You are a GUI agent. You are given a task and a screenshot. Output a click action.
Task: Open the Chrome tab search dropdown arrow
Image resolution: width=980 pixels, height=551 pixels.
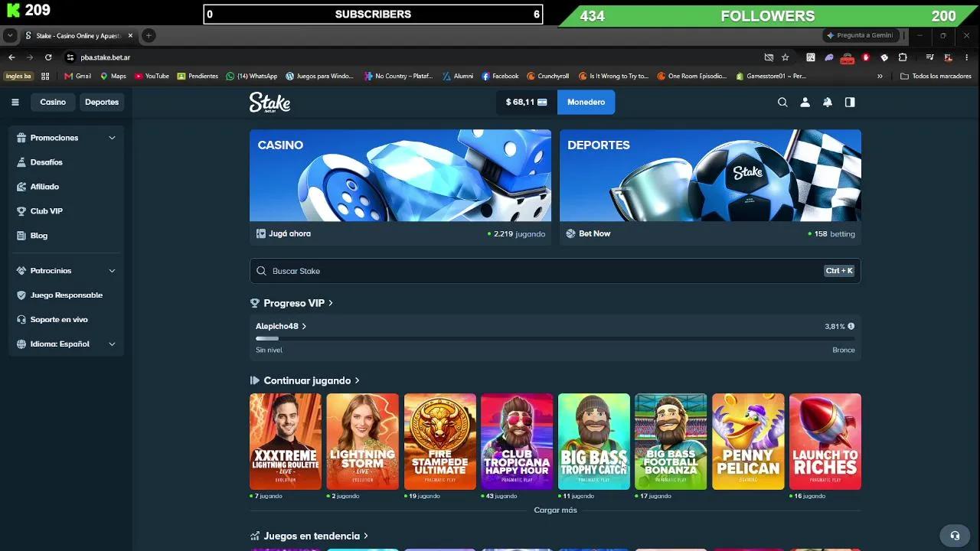pyautogui.click(x=10, y=35)
